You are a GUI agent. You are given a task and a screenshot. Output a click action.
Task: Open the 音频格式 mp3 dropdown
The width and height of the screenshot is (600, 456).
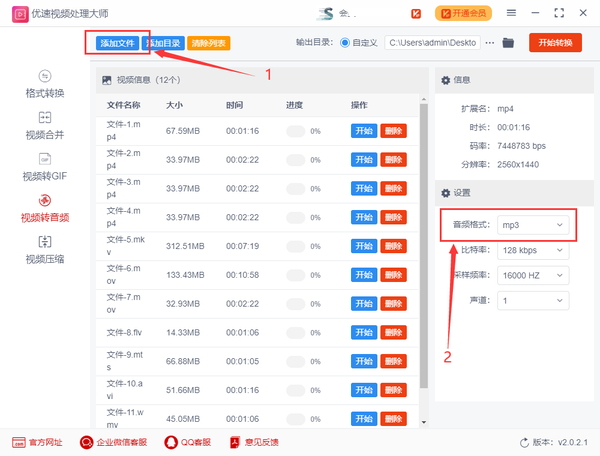533,225
